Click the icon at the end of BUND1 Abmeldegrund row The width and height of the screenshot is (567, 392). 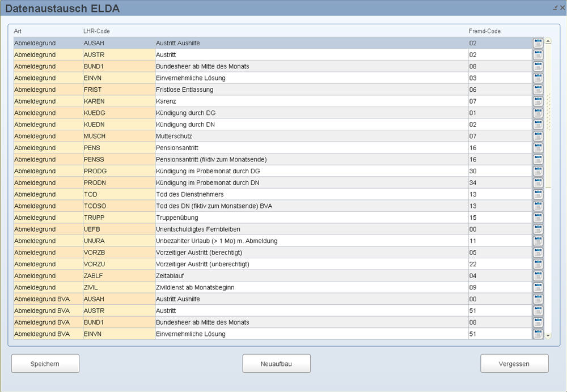(538, 66)
